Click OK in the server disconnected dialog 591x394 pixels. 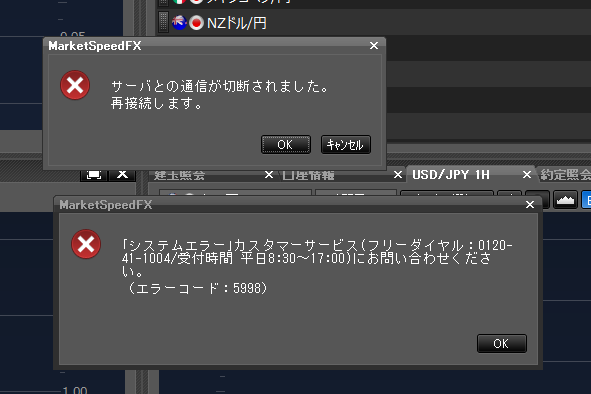286,144
